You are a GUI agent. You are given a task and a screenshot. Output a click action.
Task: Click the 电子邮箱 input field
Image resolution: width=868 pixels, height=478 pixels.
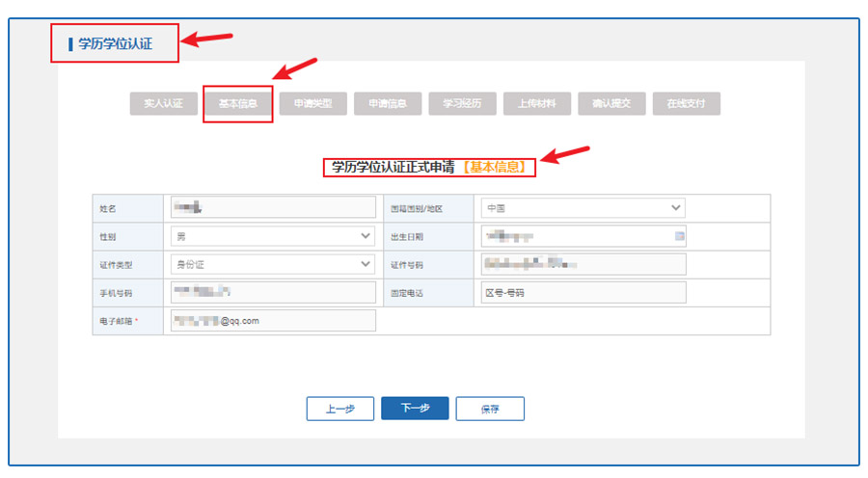click(x=273, y=321)
